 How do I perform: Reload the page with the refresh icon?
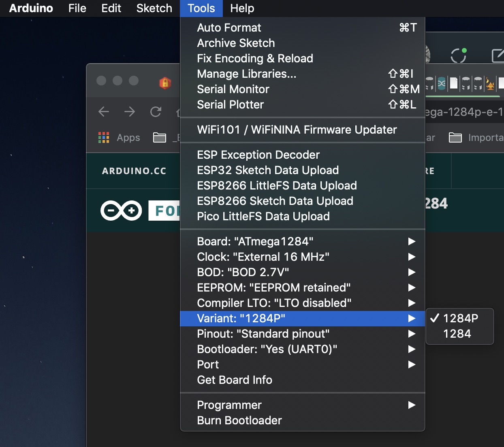coord(156,112)
